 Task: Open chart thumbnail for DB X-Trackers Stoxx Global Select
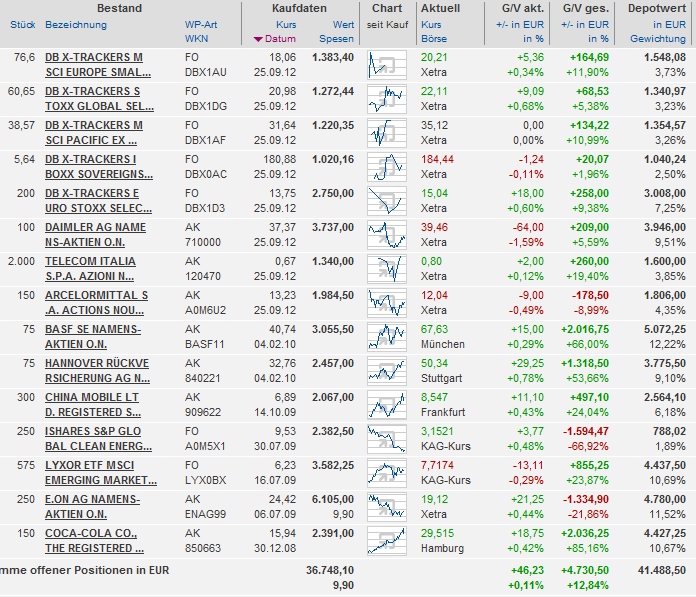pos(387,99)
